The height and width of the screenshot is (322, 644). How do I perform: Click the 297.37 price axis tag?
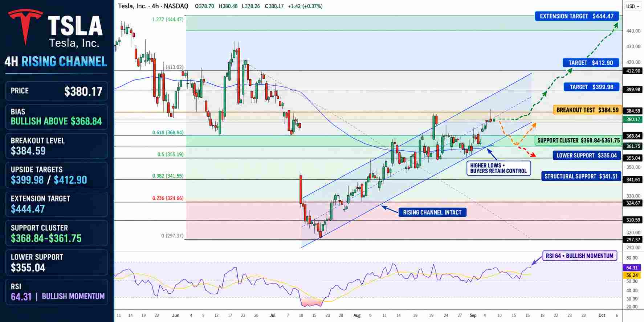pos(633,240)
